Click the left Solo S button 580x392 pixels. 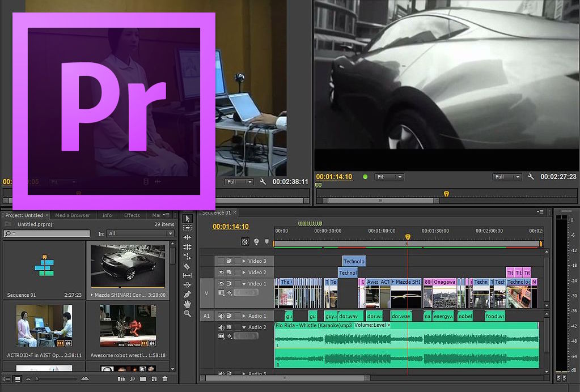[x=558, y=378]
